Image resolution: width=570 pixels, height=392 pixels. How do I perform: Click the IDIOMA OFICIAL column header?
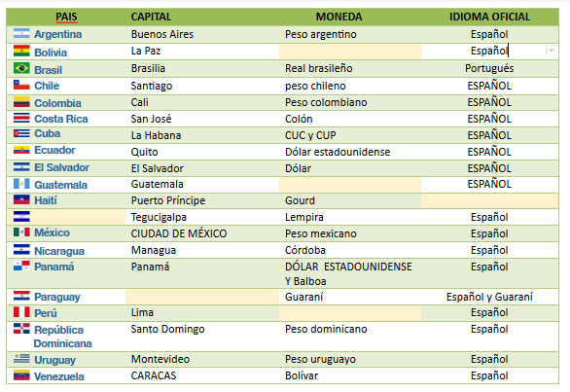(x=489, y=17)
